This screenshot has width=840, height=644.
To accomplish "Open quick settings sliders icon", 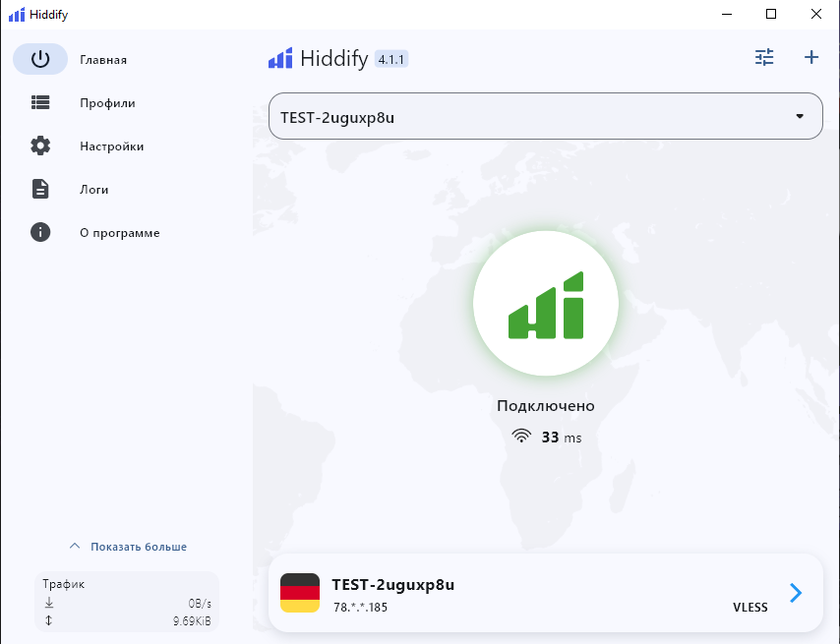I will pos(764,57).
